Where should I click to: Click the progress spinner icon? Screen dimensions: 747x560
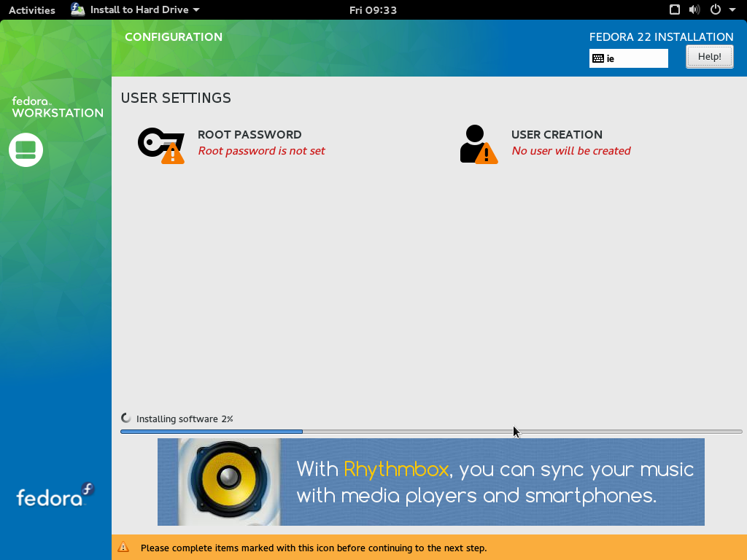125,418
